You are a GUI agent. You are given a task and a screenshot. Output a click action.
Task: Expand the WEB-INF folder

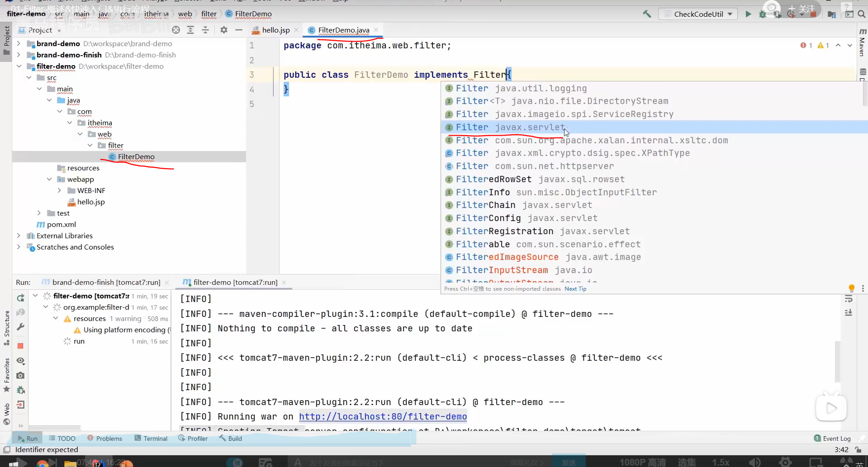coord(59,190)
